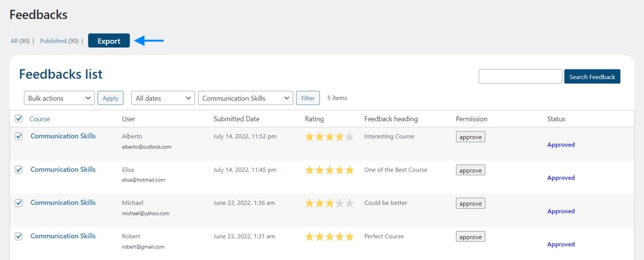The image size is (644, 260).
Task: Click Alberto's star rating
Action: [330, 137]
